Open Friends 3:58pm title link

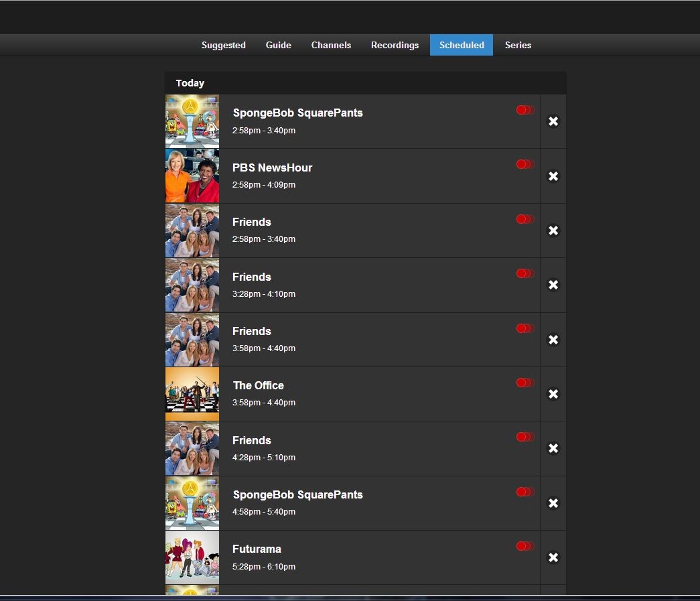click(252, 331)
